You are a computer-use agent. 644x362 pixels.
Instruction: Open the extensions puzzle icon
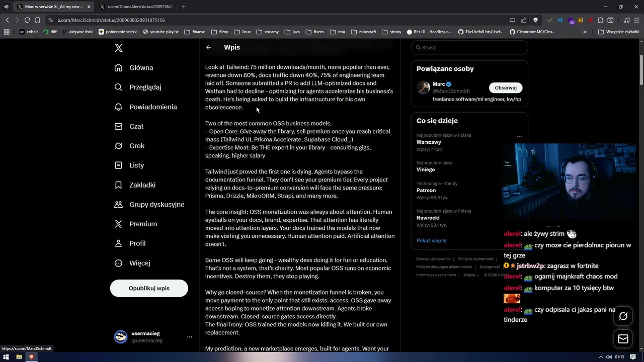tap(600, 20)
